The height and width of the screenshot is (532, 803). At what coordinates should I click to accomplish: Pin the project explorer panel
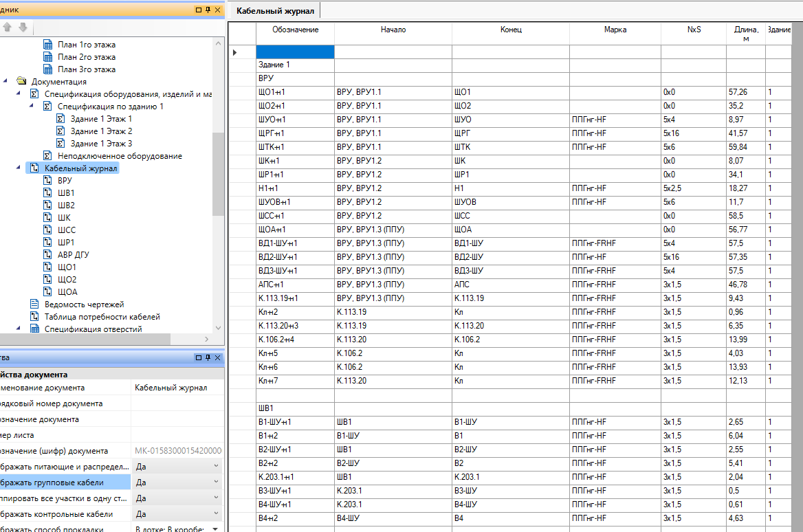208,10
